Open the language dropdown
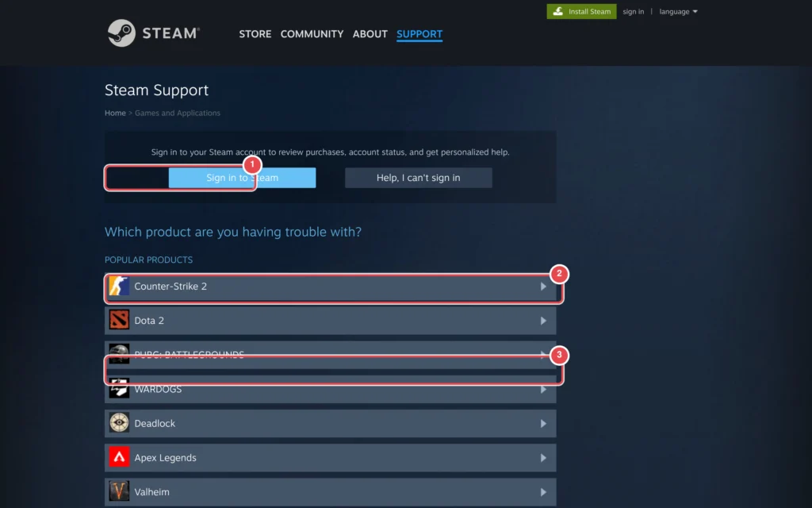The height and width of the screenshot is (508, 812). (x=679, y=11)
